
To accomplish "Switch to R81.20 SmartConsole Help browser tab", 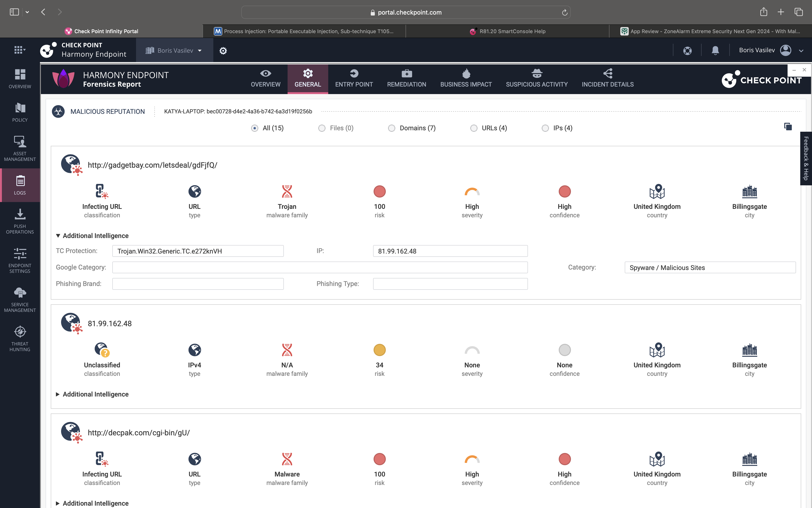I will pos(507,31).
